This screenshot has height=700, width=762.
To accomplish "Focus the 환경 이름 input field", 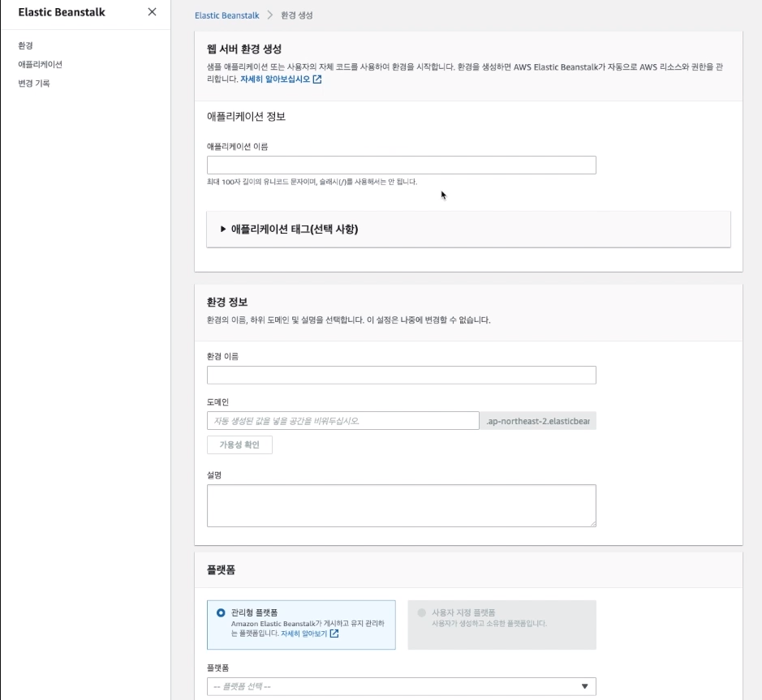I will [x=402, y=375].
